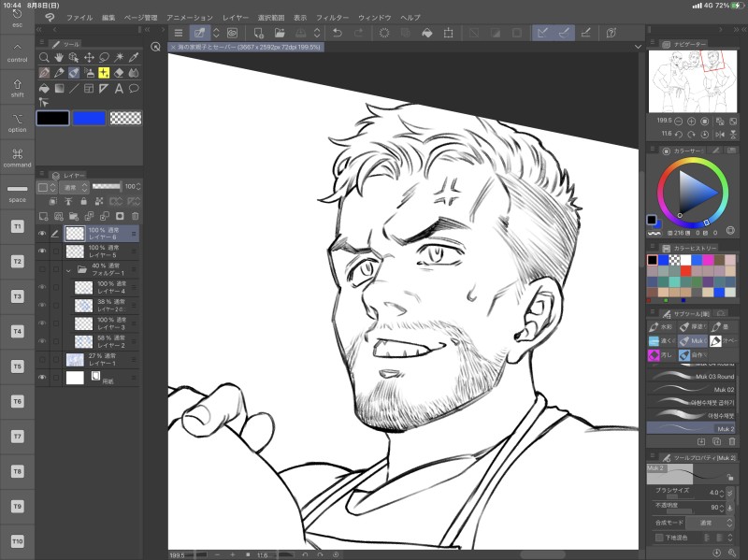Select the Pencil tool

[59, 73]
